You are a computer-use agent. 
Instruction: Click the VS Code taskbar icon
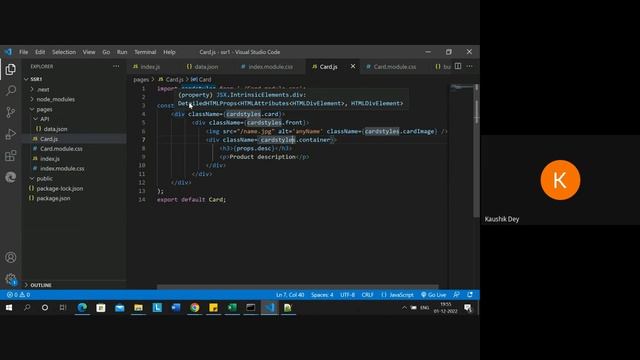pos(270,308)
